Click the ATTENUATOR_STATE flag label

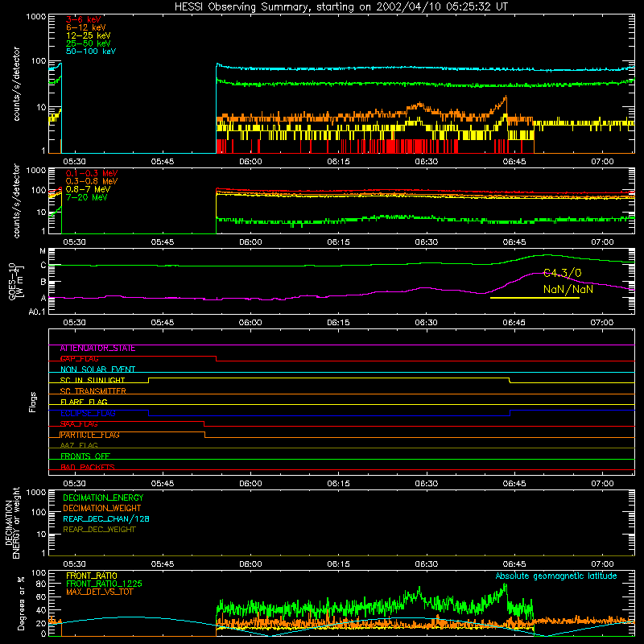[97, 349]
